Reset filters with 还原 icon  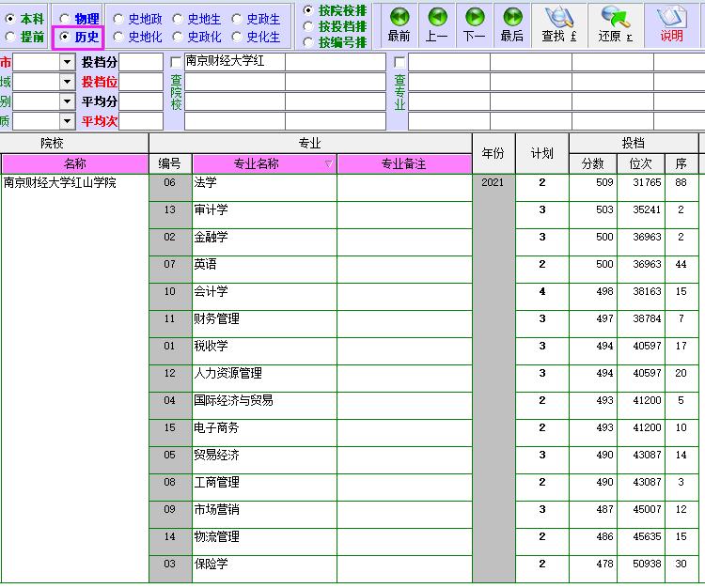click(616, 25)
